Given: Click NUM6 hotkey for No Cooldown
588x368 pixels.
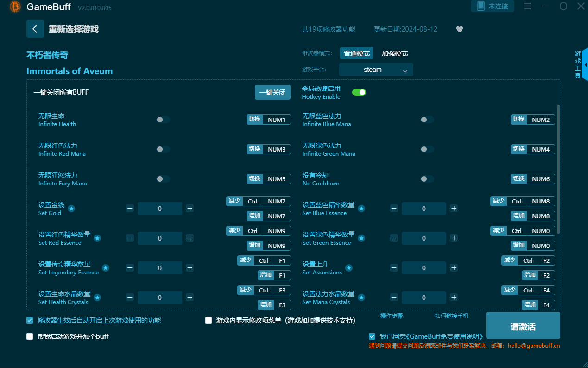Looking at the screenshot, I should coord(541,179).
